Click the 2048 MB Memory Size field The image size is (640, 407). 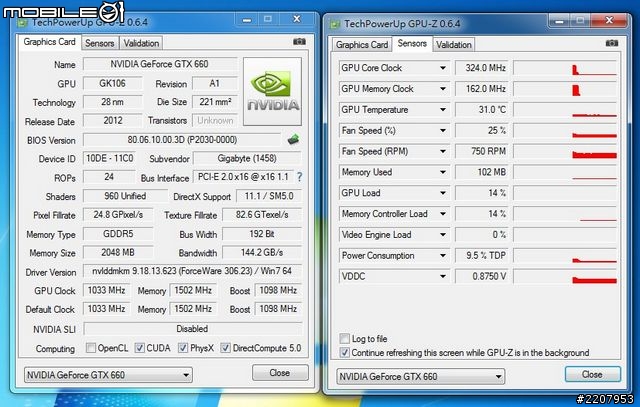(x=118, y=253)
